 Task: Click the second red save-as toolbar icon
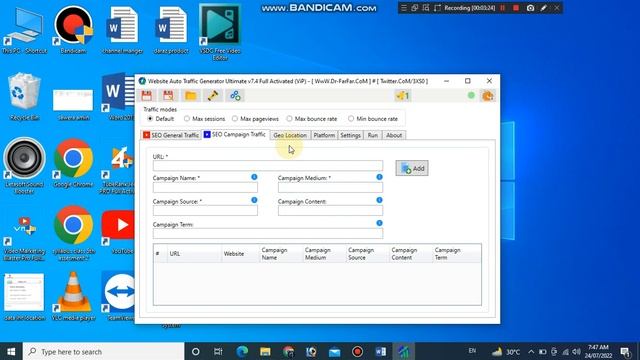coord(168,96)
